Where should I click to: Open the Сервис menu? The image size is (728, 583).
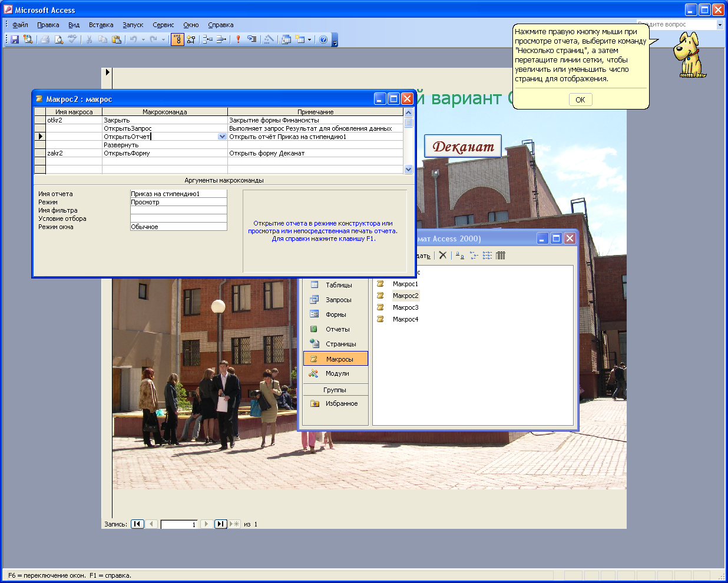163,25
